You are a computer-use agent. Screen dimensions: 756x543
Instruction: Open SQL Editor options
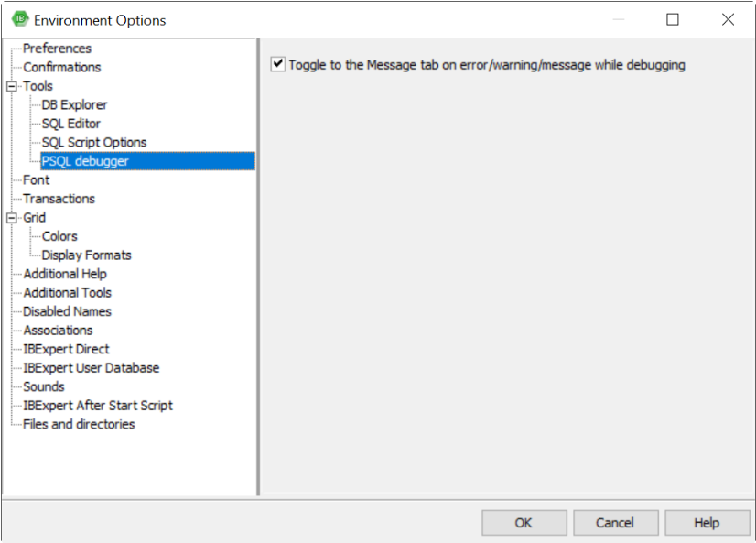pyautogui.click(x=70, y=124)
